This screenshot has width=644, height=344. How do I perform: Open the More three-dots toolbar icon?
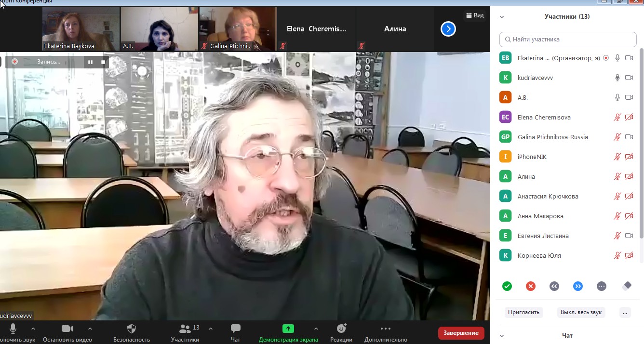tap(385, 329)
